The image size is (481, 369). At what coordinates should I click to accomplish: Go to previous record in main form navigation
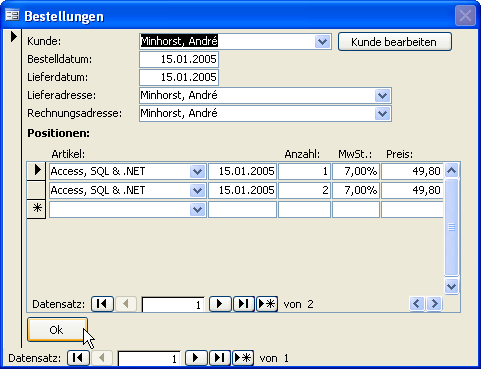tap(102, 358)
